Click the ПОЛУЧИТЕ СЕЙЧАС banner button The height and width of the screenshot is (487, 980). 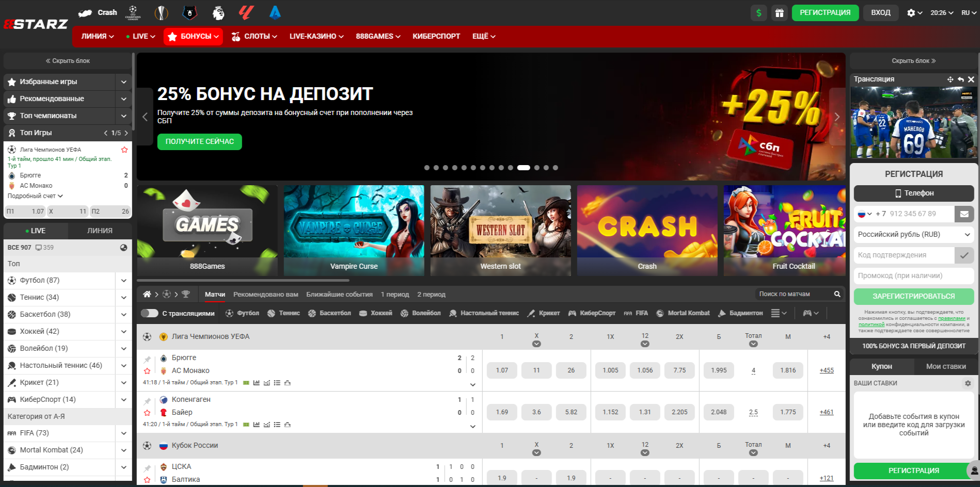[199, 141]
